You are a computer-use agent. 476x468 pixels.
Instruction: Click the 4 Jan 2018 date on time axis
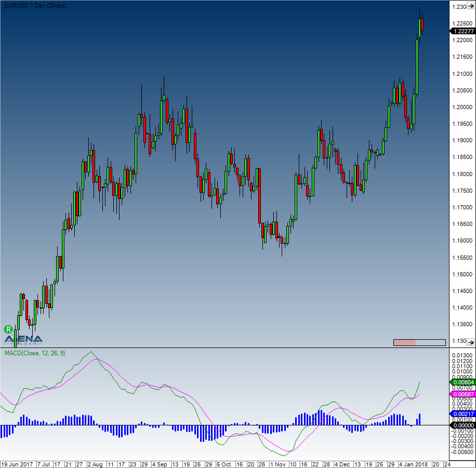(413, 464)
